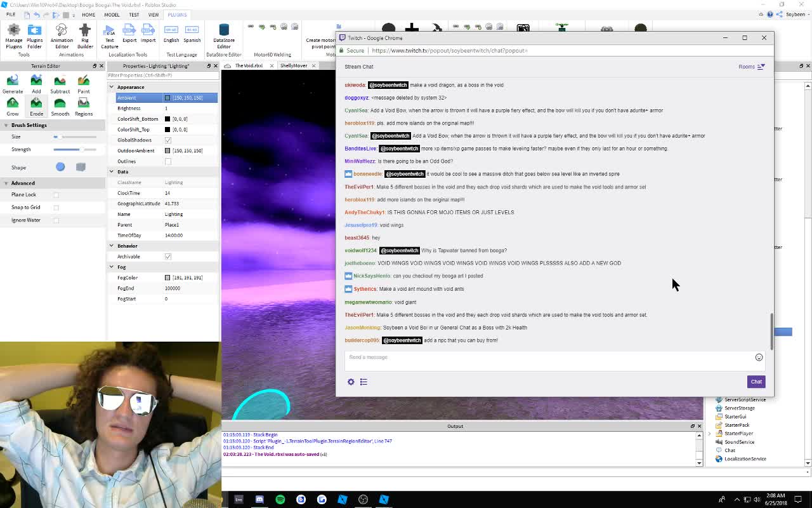Set test language to Spanish
812x508 pixels.
tap(192, 34)
